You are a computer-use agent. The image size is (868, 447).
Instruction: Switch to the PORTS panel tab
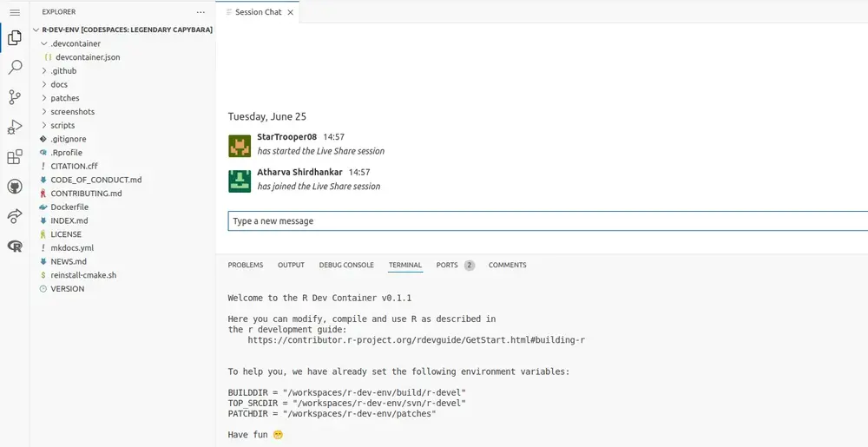(x=447, y=265)
